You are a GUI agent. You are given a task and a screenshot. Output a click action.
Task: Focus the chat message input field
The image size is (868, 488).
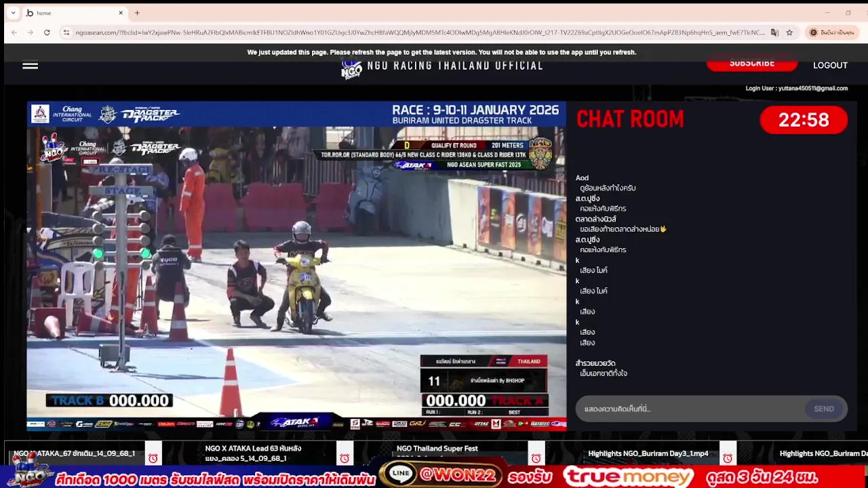(x=690, y=409)
